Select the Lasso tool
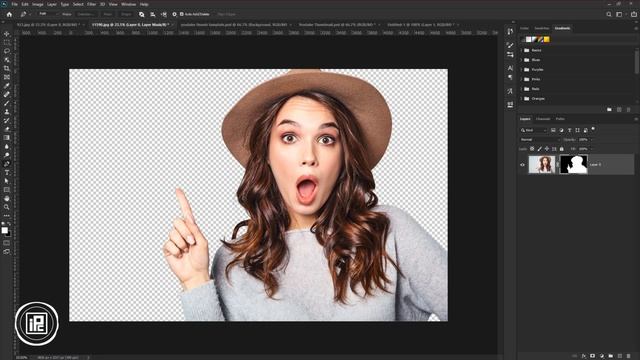This screenshot has width=640, height=360. coord(7,51)
